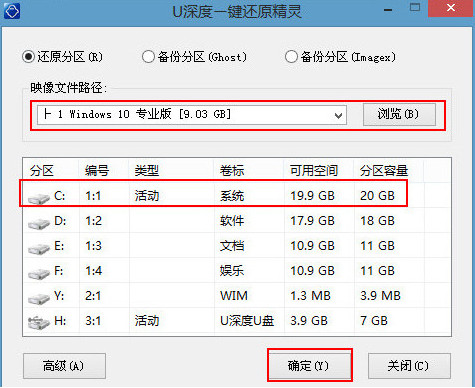Open 高级 (A) advanced options
The image size is (475, 388).
tap(64, 366)
